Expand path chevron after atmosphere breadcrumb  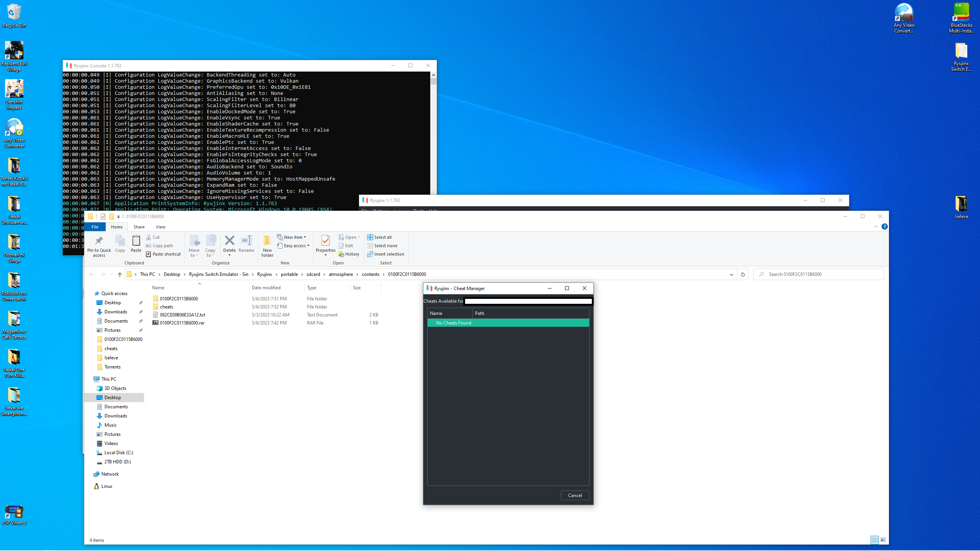click(x=358, y=274)
